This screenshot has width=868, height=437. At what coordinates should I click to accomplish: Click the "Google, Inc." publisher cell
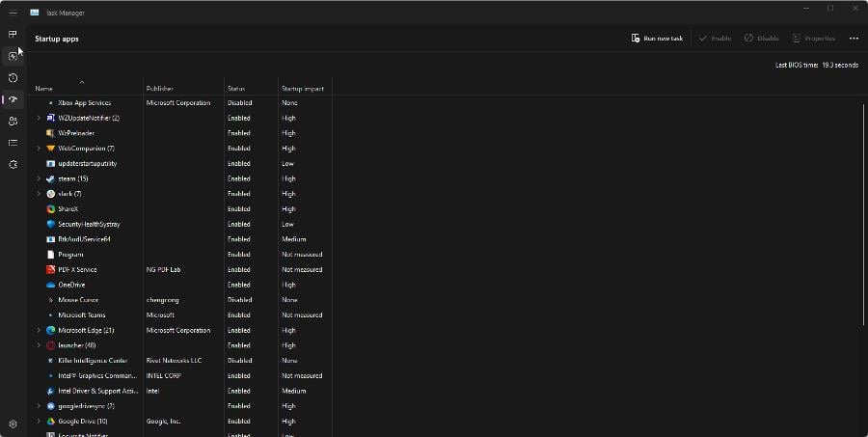163,421
